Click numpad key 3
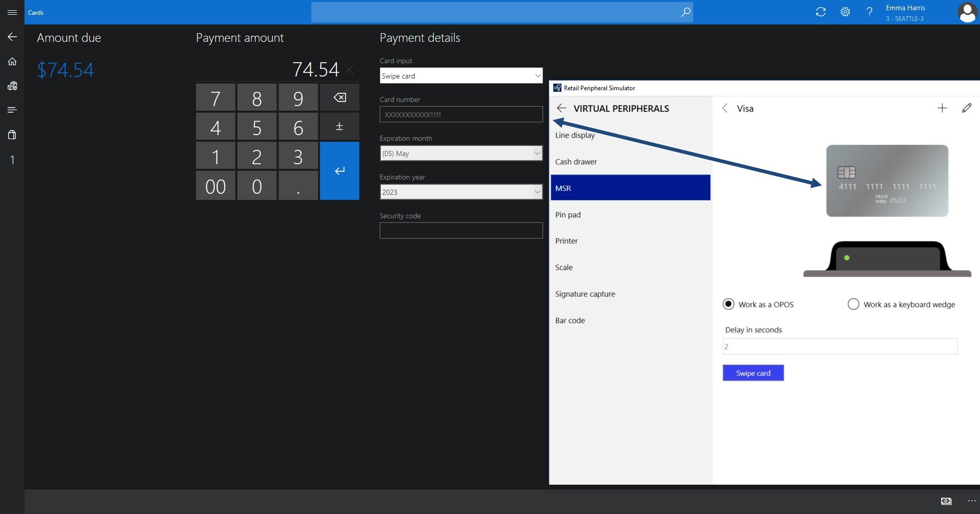 tap(298, 156)
